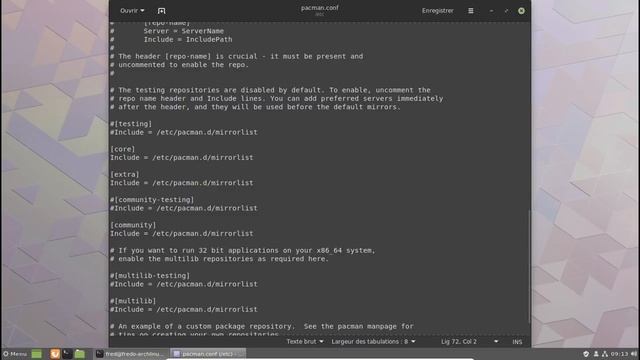Open the volume tray icon
The height and width of the screenshot is (360, 640).
[634, 354]
